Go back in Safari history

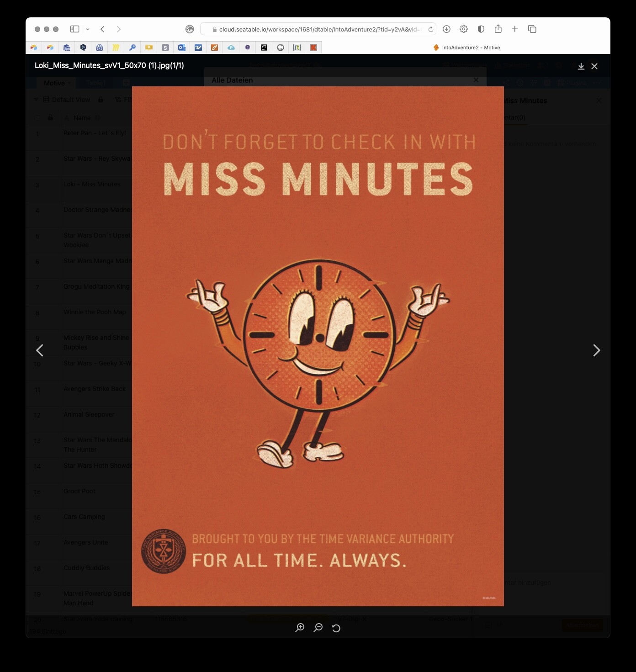(x=103, y=29)
